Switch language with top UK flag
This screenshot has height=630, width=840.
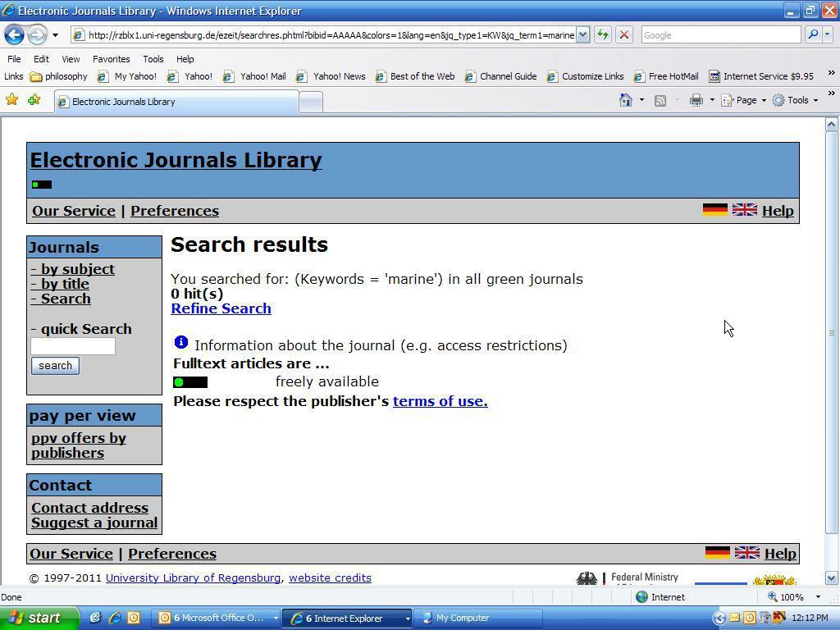pos(745,209)
